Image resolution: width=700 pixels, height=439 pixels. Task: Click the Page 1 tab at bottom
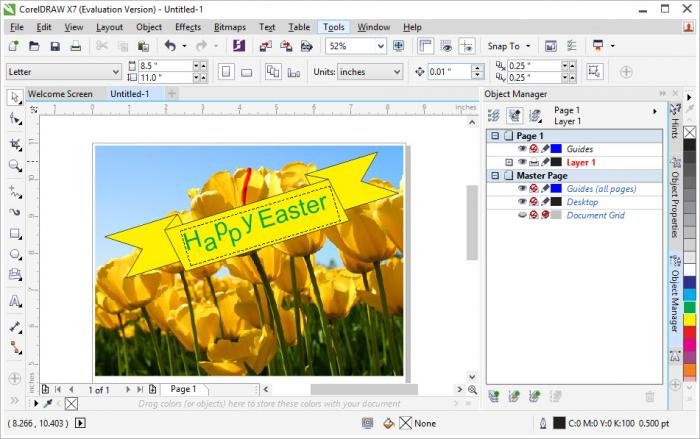[183, 389]
